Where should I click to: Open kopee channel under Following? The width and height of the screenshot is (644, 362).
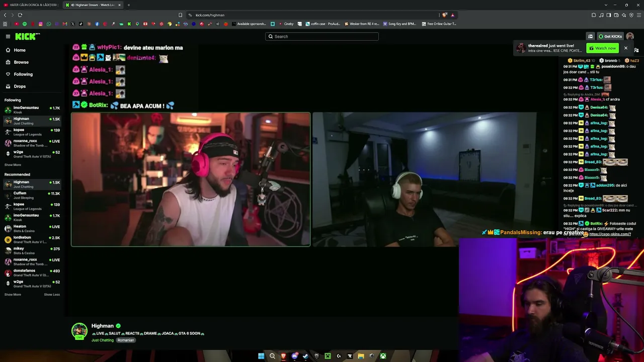pyautogui.click(x=32, y=131)
